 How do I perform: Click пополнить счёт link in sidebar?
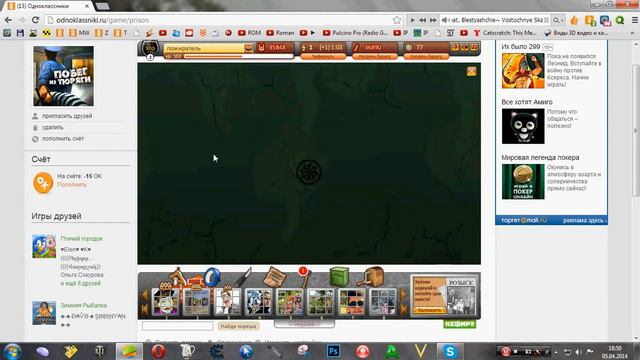tap(62, 139)
